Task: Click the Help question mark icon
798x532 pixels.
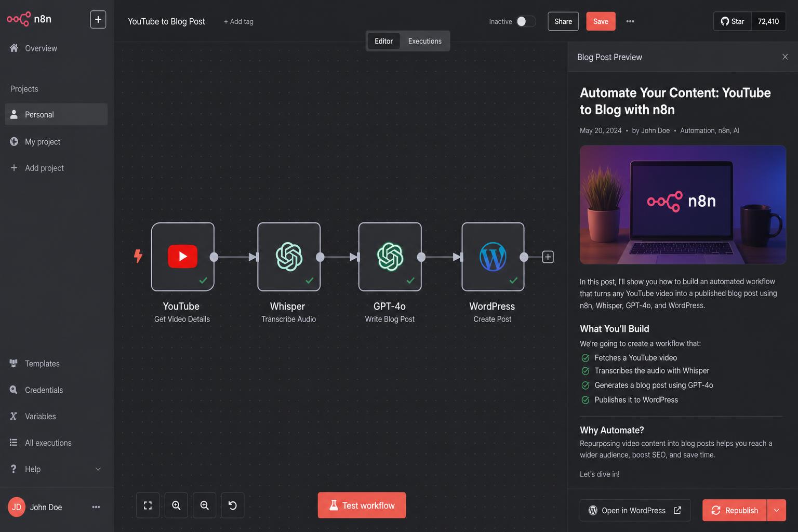Action: tap(14, 469)
